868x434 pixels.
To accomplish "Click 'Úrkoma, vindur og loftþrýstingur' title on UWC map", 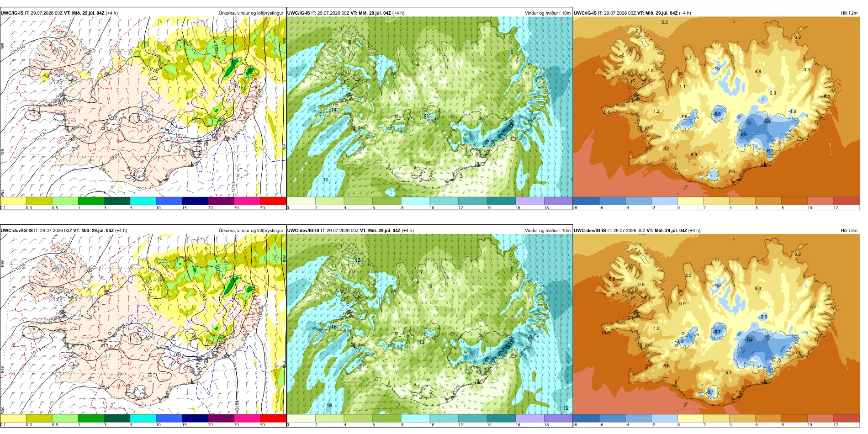I will tap(251, 13).
